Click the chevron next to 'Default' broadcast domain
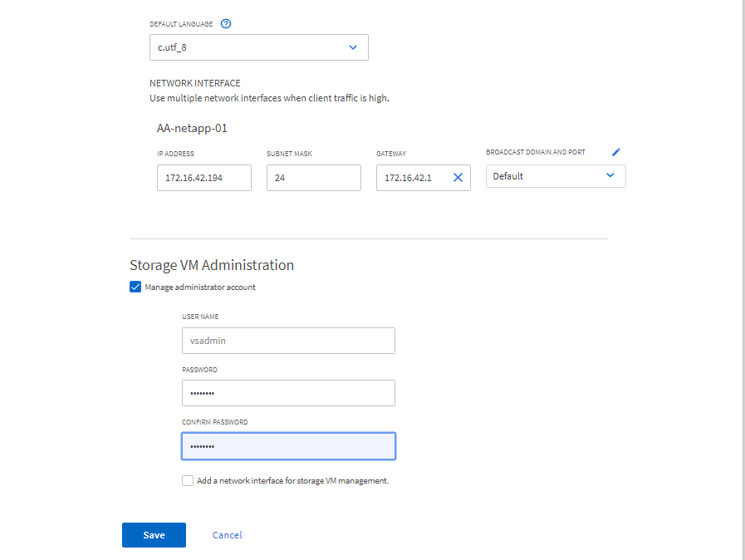 [610, 176]
